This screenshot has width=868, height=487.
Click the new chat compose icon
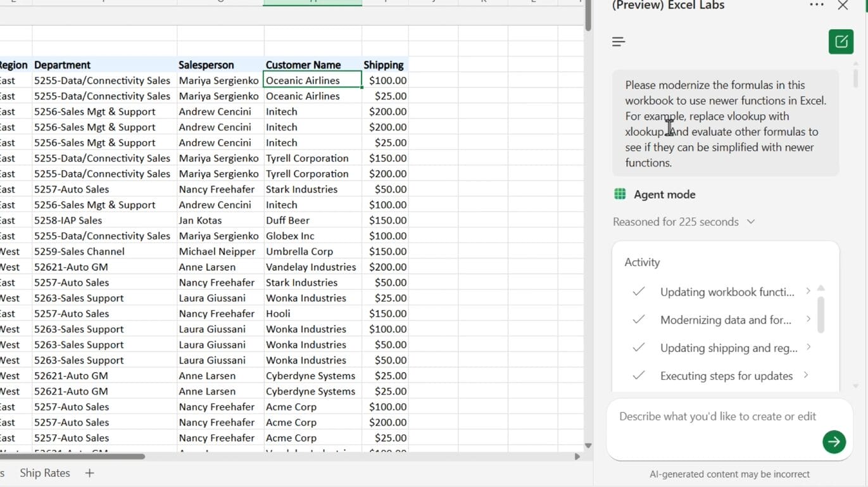coord(841,42)
